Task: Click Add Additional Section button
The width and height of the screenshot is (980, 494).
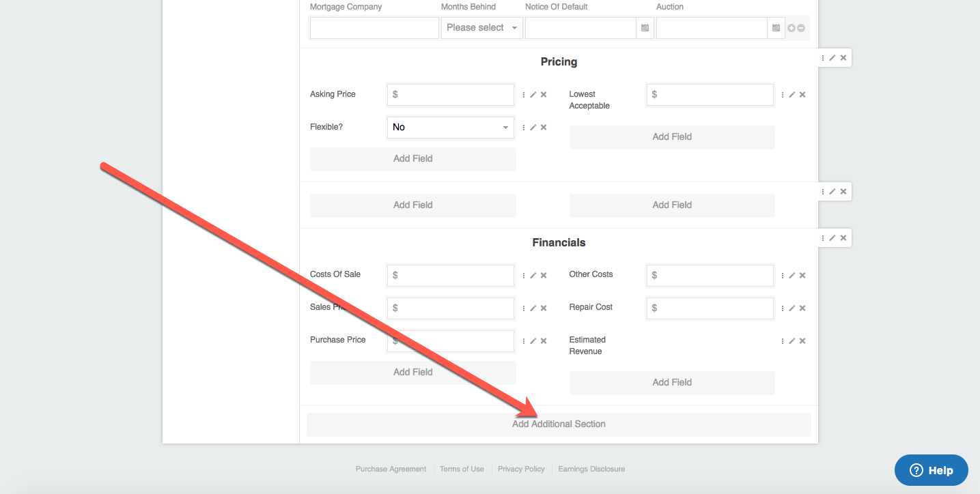Action: [559, 424]
